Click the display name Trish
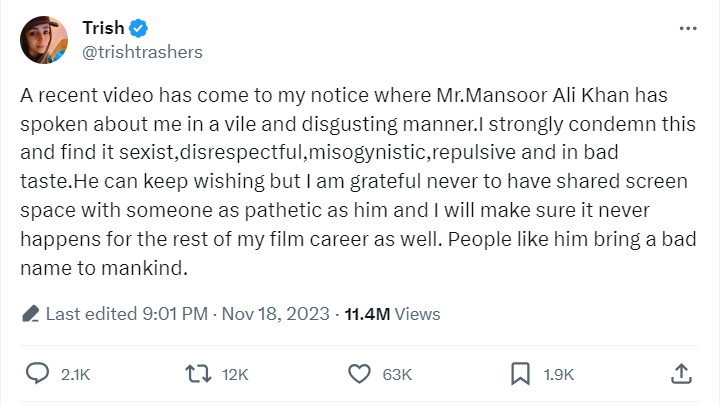 point(103,29)
